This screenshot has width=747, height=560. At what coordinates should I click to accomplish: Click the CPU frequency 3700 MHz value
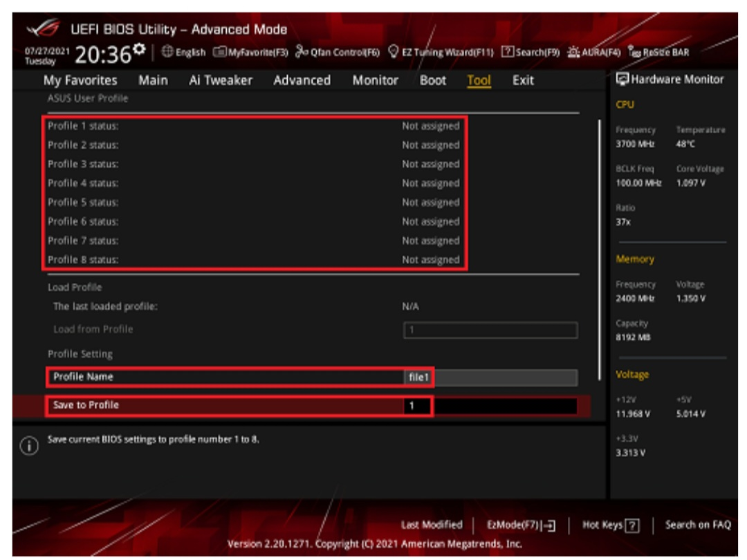click(x=634, y=144)
